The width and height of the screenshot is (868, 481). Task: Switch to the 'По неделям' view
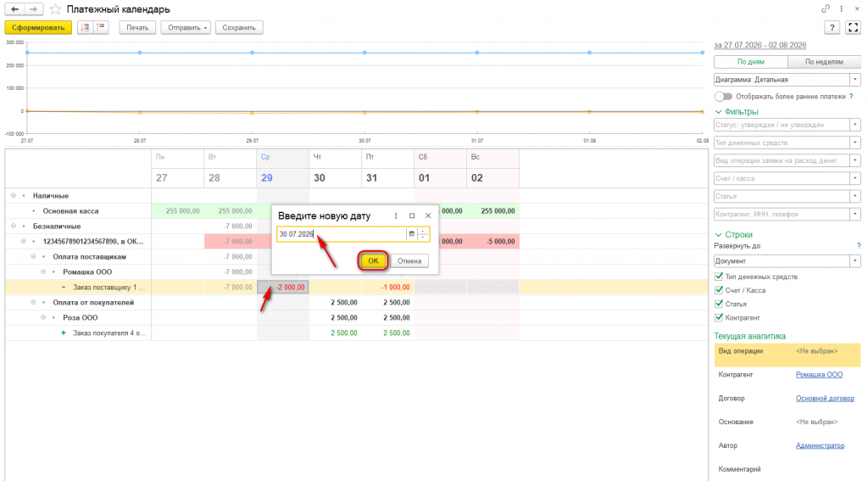[824, 62]
